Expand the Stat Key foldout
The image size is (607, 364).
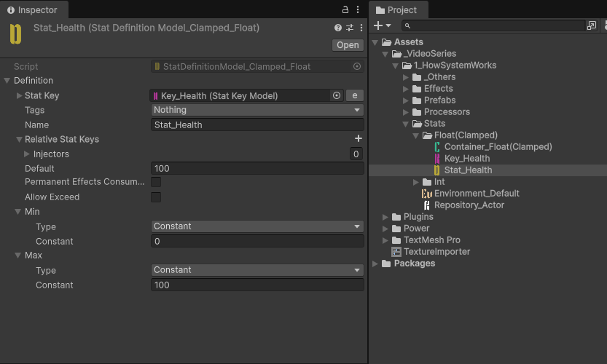[x=19, y=95]
